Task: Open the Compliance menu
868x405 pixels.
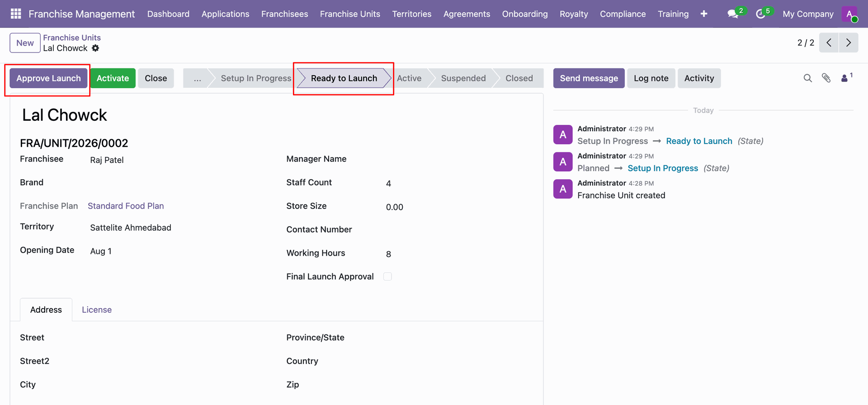Action: pos(623,14)
